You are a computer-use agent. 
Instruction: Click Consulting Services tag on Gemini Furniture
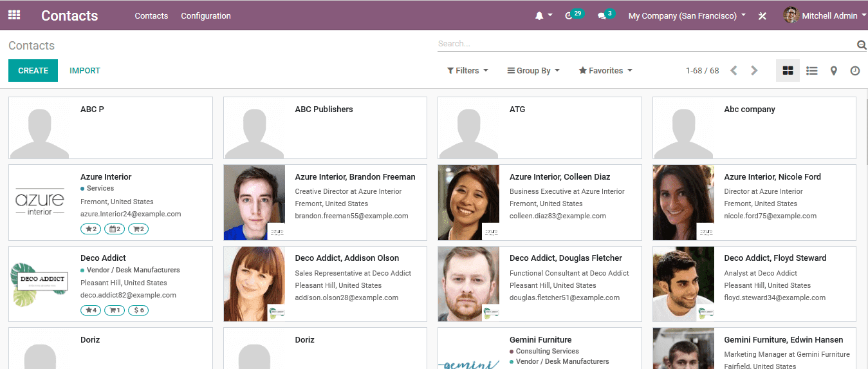544,352
